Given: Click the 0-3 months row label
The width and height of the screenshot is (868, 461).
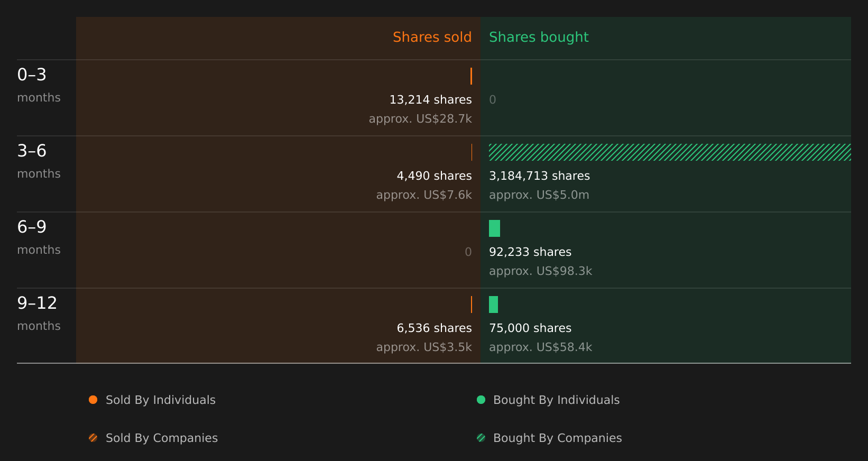Looking at the screenshot, I should tap(39, 85).
